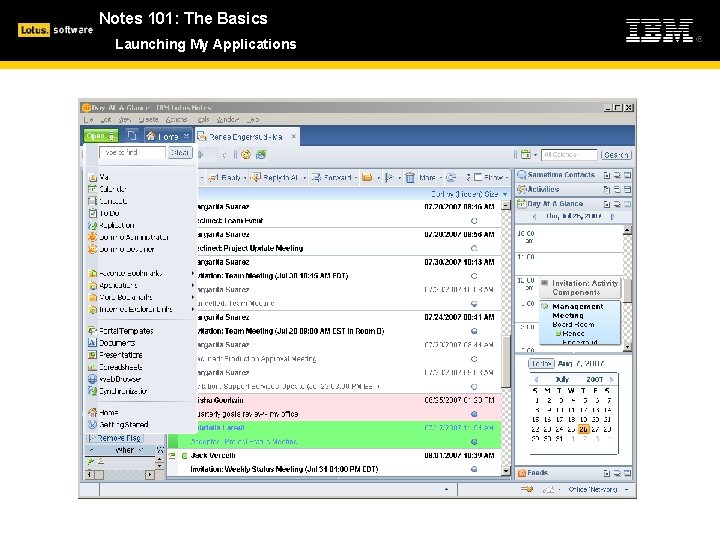Go to previous day in Day At A Glance
This screenshot has width=720, height=540.
(534, 216)
